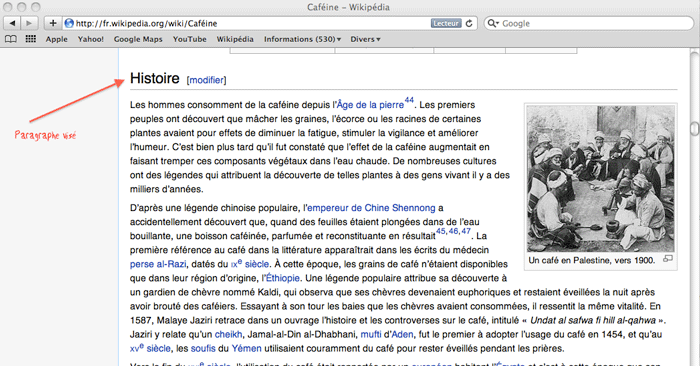Open footnote reference 47
The width and height of the screenshot is (700, 366).
pos(466,231)
